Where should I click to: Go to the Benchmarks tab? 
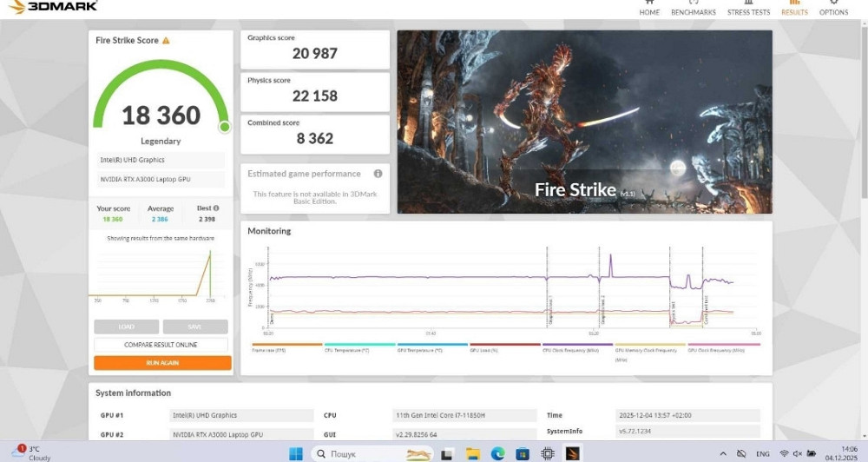tap(693, 9)
